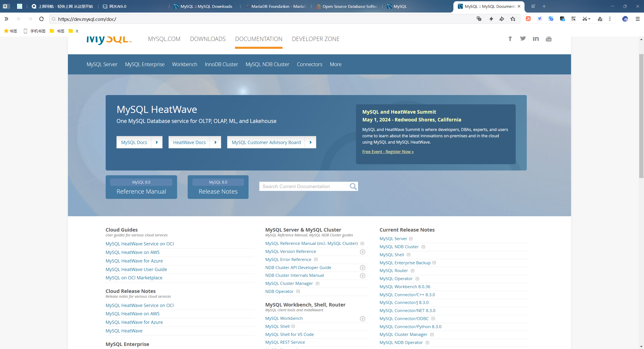
Task: Open the scissors tool dropdown arrow
Action: point(589,19)
